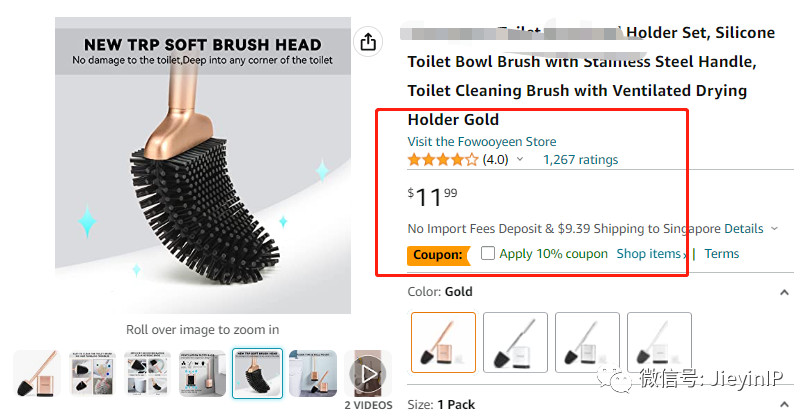The width and height of the screenshot is (810, 417).
Task: Visit the Fowooyeen Store link
Action: pyautogui.click(x=481, y=141)
